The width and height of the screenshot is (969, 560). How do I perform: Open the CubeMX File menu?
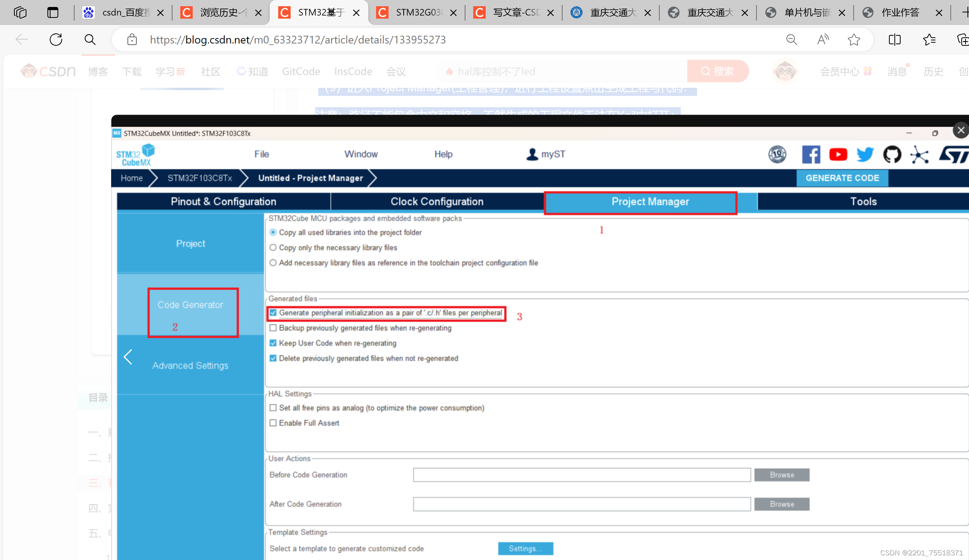click(x=261, y=154)
